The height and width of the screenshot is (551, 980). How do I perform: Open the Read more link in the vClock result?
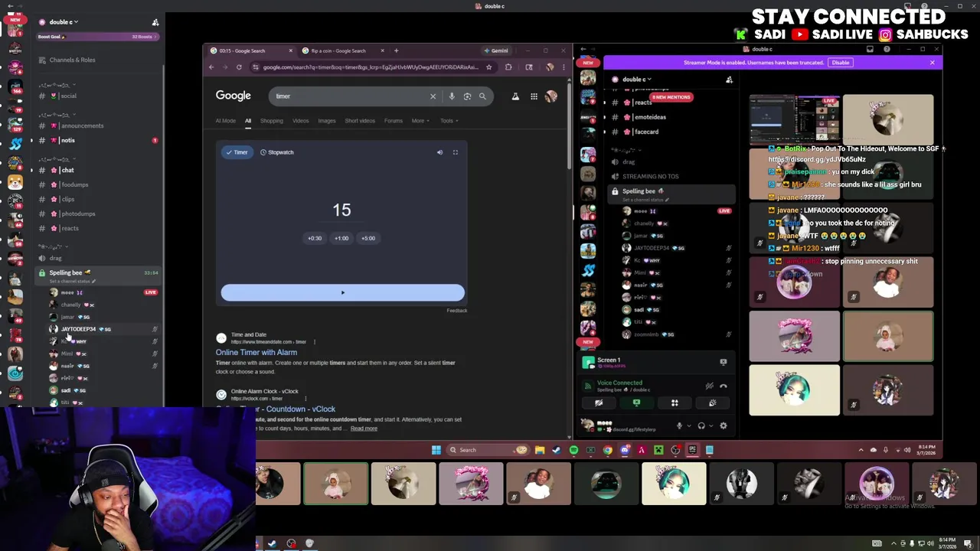pyautogui.click(x=364, y=429)
